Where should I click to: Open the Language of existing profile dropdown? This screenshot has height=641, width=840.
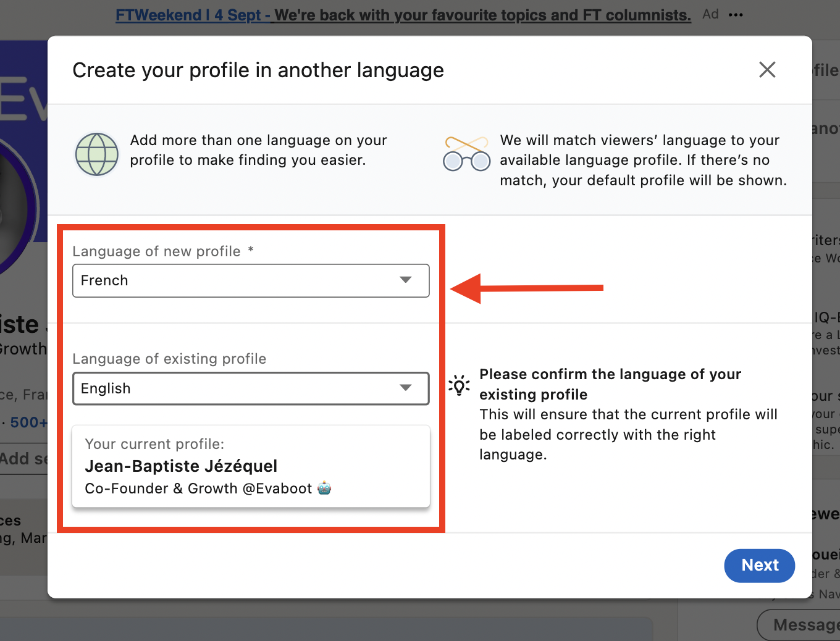(251, 388)
